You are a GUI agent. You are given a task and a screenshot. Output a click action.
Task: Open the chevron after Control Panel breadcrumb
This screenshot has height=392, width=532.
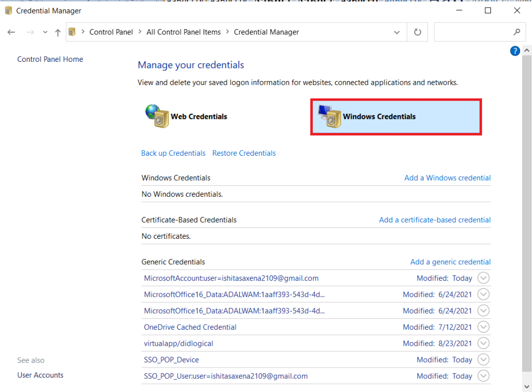(140, 32)
